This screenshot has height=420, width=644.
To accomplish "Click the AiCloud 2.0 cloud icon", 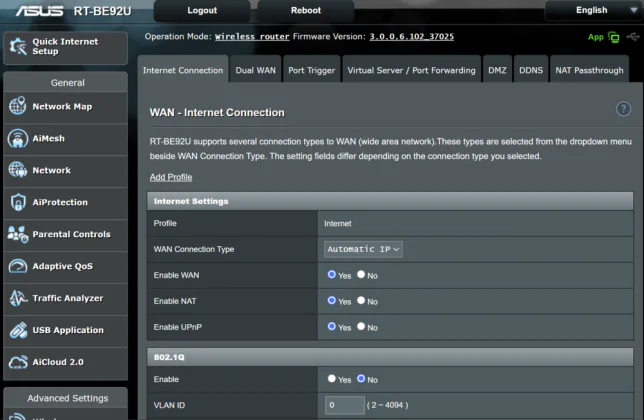I will tap(18, 362).
